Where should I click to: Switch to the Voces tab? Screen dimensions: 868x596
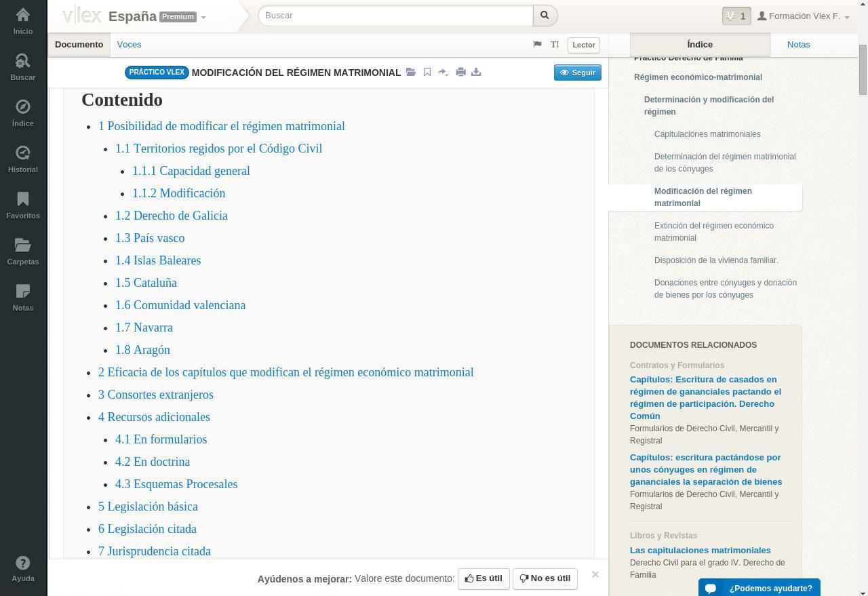(x=129, y=44)
